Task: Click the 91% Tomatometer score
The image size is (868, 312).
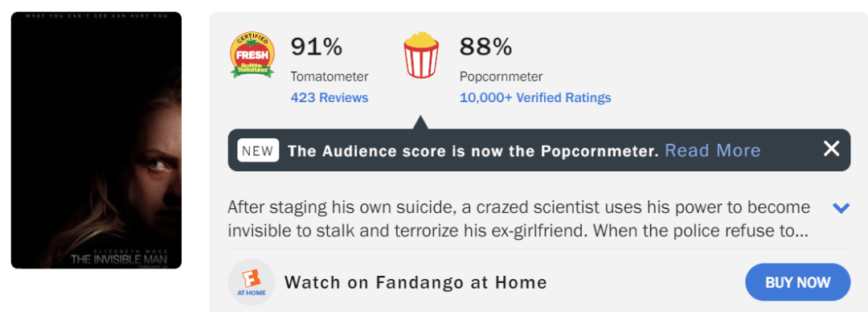Action: pyautogui.click(x=317, y=47)
